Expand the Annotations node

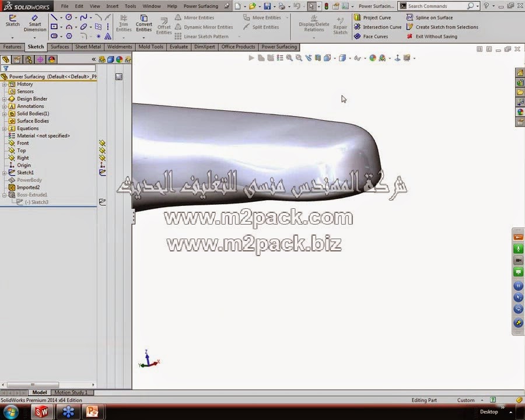pyautogui.click(x=4, y=107)
